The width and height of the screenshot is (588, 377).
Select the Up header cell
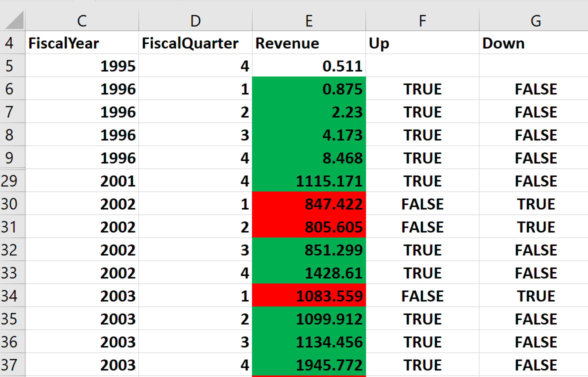pos(422,43)
